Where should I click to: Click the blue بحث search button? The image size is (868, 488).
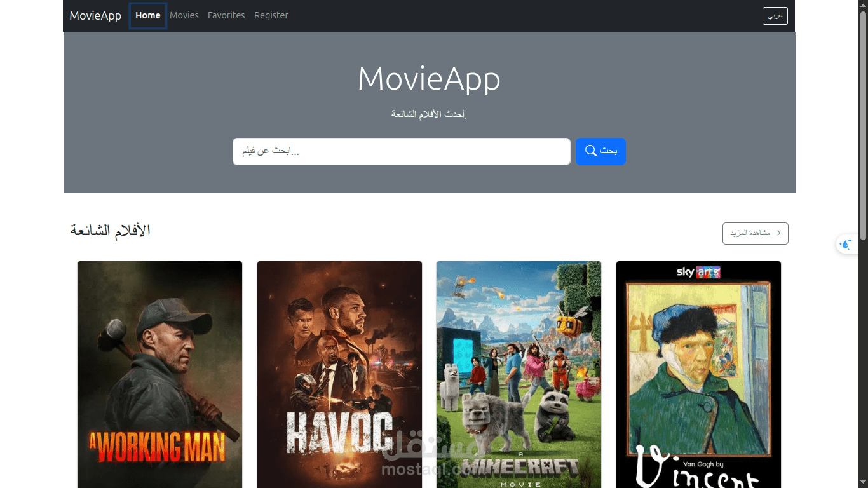pos(600,151)
